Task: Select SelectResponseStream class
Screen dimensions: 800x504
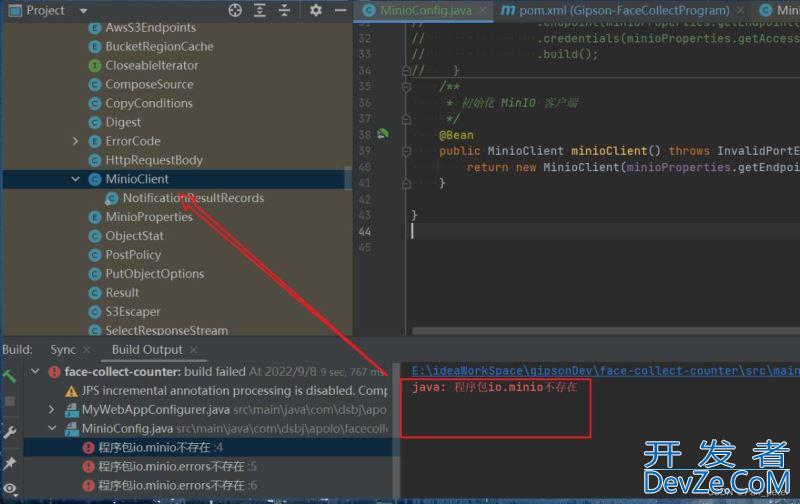Action: (166, 330)
